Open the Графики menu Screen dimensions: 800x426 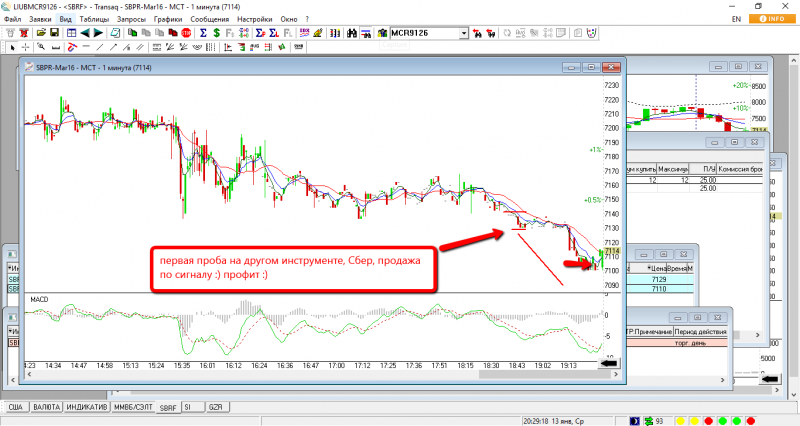pyautogui.click(x=167, y=19)
